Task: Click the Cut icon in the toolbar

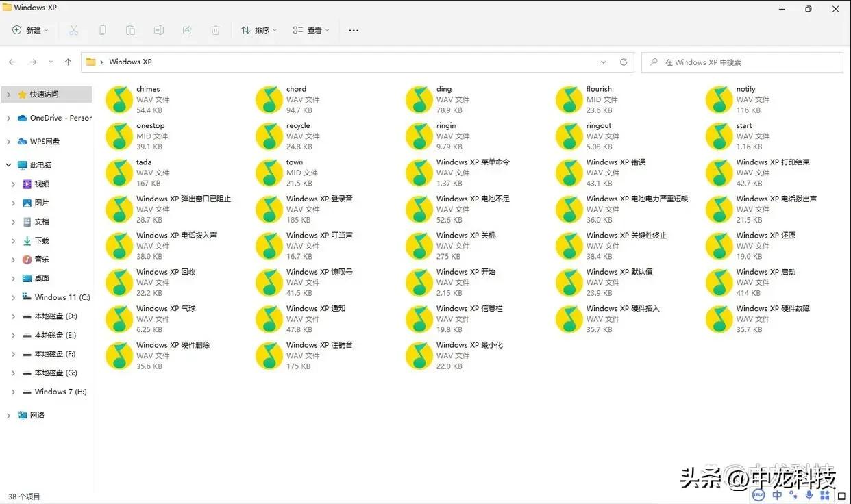Action: pyautogui.click(x=73, y=30)
